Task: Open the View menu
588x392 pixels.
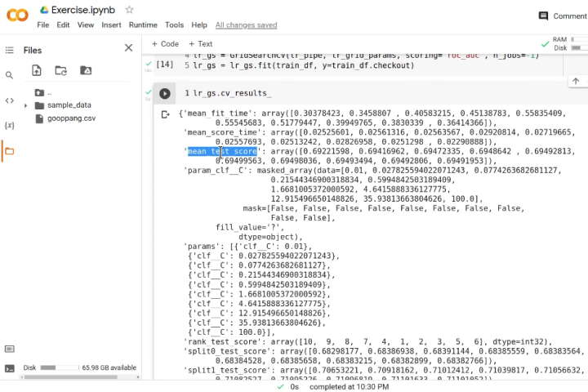Action: point(86,25)
